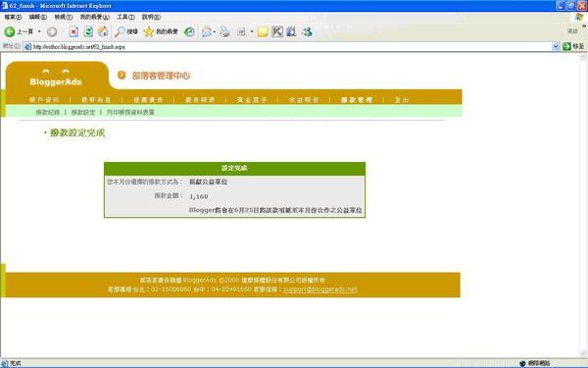Open the 我的最愛(A) menu
Viewport: 588px width, 368px height.
pos(94,17)
